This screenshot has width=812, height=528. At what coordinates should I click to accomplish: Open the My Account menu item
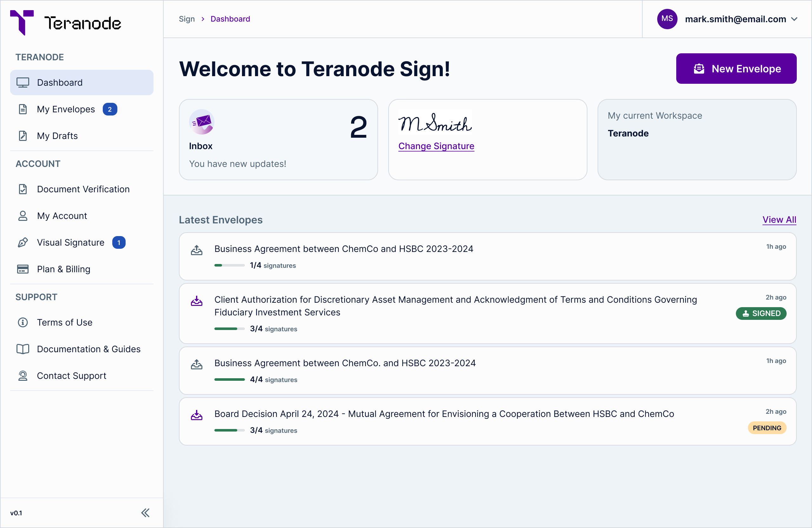coord(62,216)
